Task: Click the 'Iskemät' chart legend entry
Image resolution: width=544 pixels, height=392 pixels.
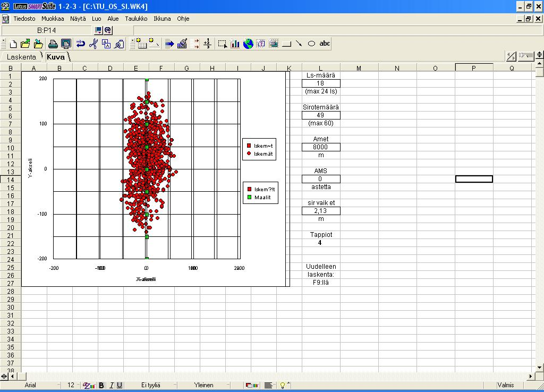Action: coord(259,154)
